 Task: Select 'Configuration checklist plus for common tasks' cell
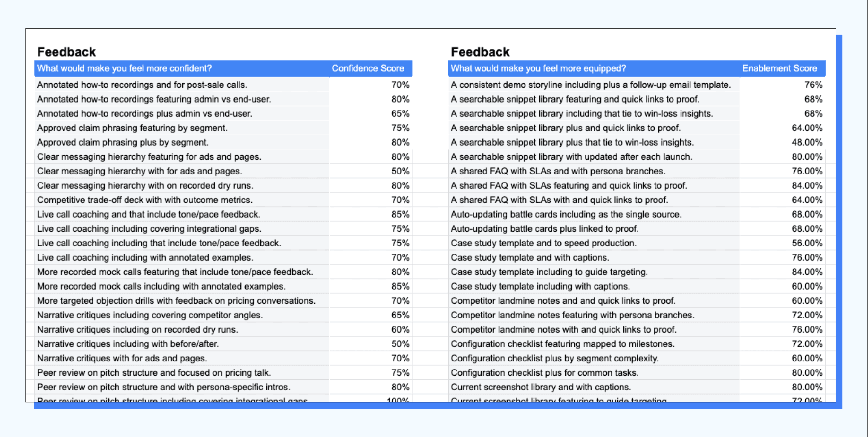(544, 373)
